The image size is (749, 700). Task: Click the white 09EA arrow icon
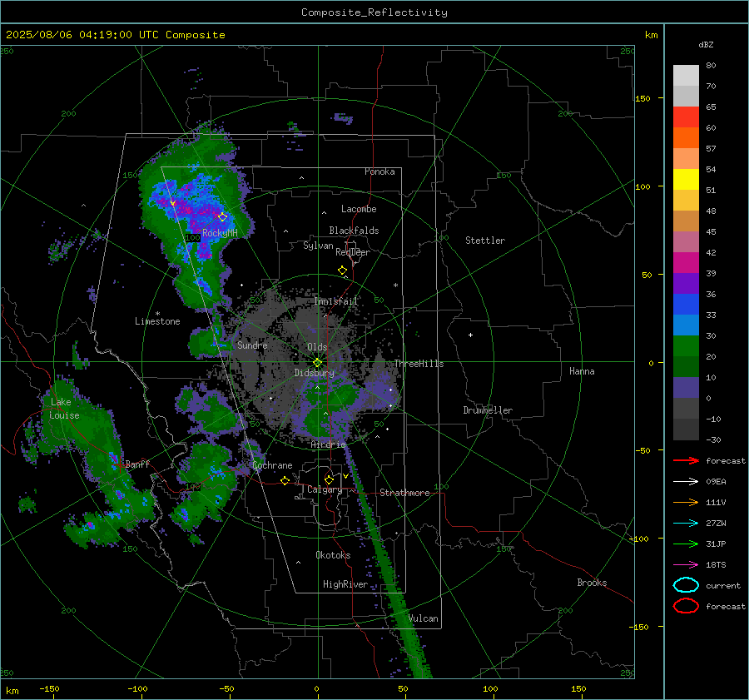click(686, 482)
